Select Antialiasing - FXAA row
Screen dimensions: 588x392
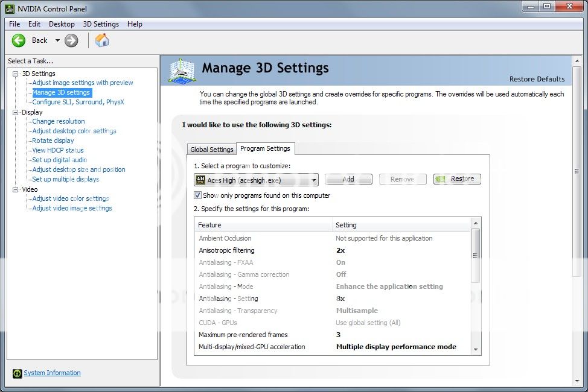333,262
